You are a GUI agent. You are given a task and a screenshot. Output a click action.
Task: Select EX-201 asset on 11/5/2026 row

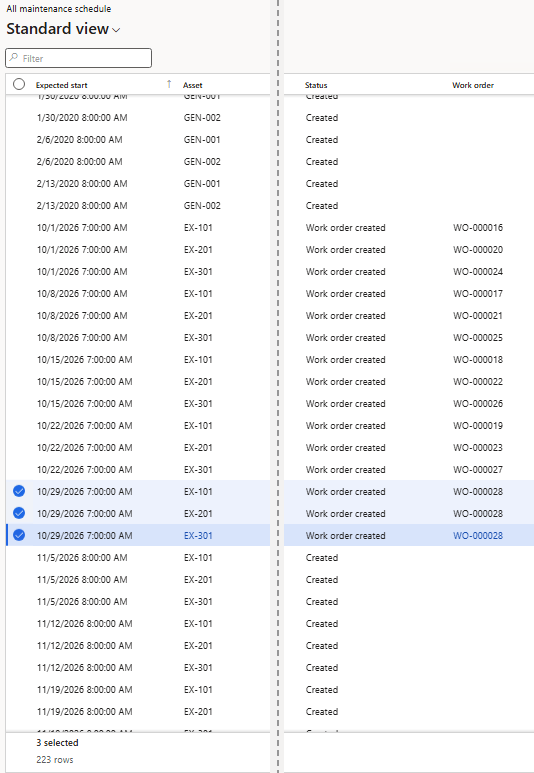coord(198,579)
